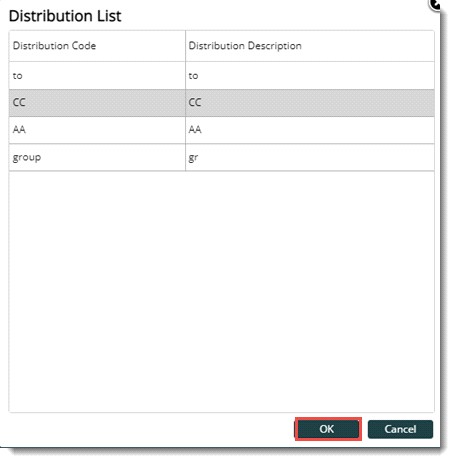Click the blank footer area left of OK
The image size is (455, 463).
[x=150, y=429]
